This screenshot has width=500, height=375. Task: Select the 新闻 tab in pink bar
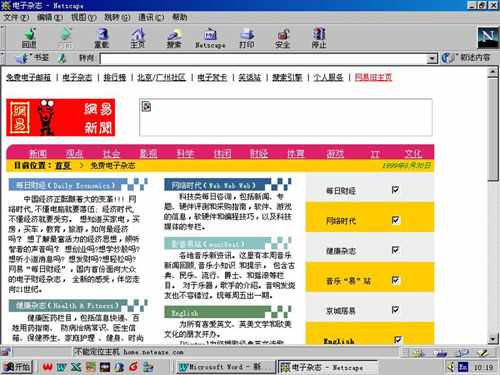[x=38, y=153]
